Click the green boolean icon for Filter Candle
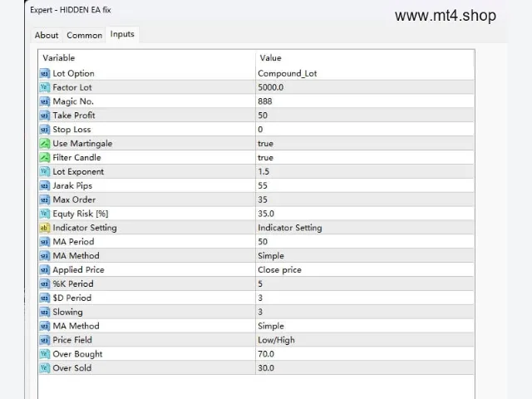532x399 pixels. tap(44, 157)
